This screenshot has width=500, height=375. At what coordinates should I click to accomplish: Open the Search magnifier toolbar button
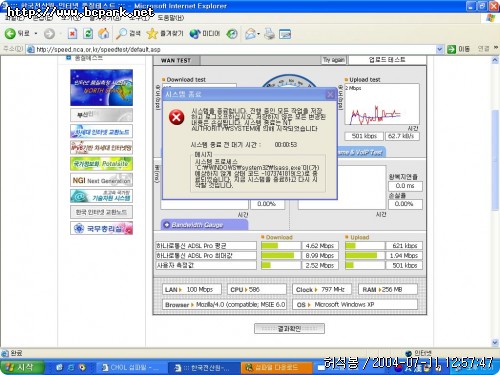coord(128,33)
